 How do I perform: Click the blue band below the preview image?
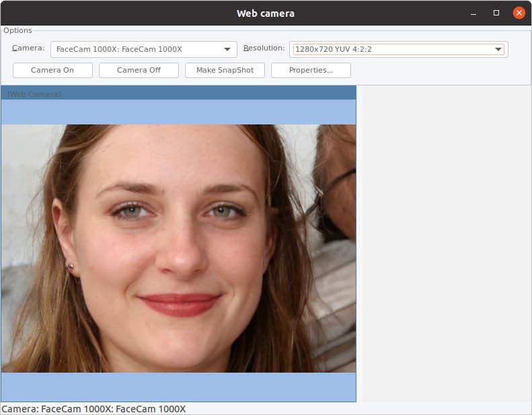[x=178, y=387]
